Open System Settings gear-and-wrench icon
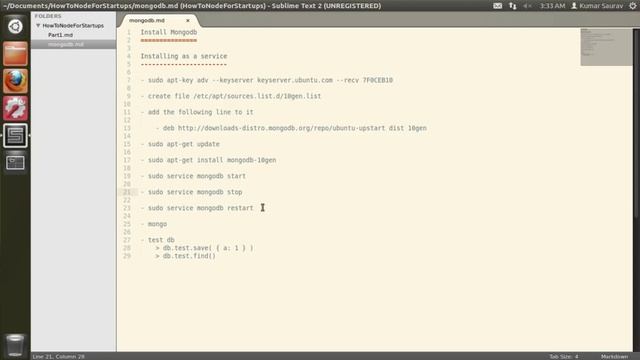This screenshot has width=640, height=360. click(15, 108)
